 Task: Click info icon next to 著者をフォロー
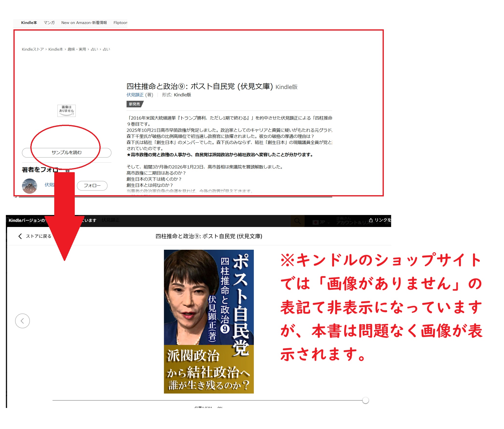click(x=67, y=171)
